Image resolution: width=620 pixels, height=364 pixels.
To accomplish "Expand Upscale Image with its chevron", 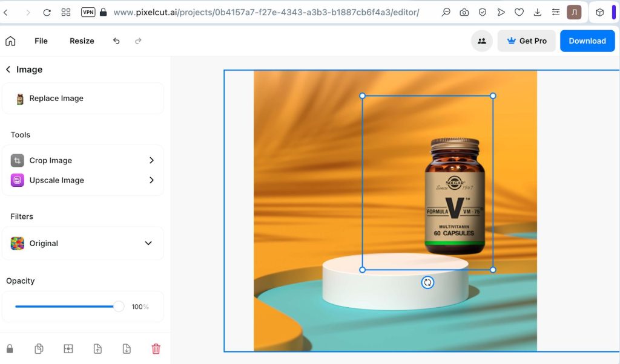I will coord(151,180).
